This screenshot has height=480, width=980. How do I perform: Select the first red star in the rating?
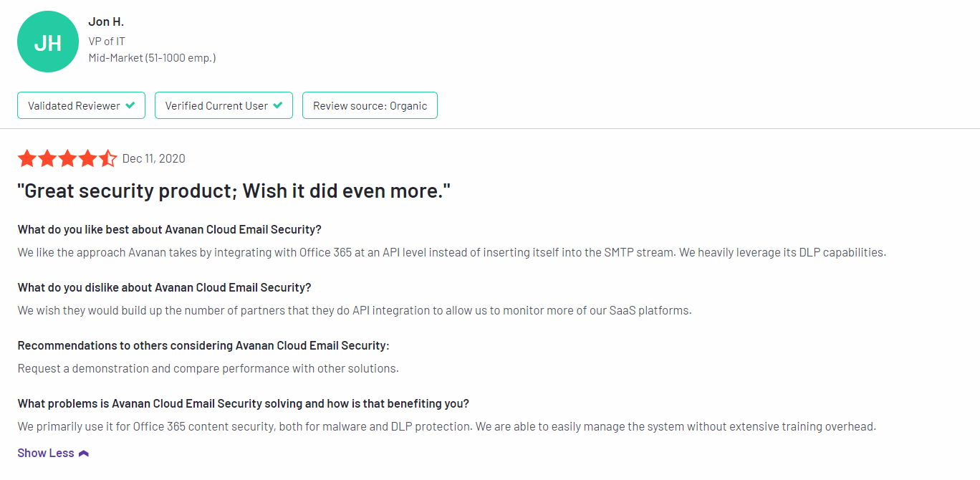click(27, 158)
